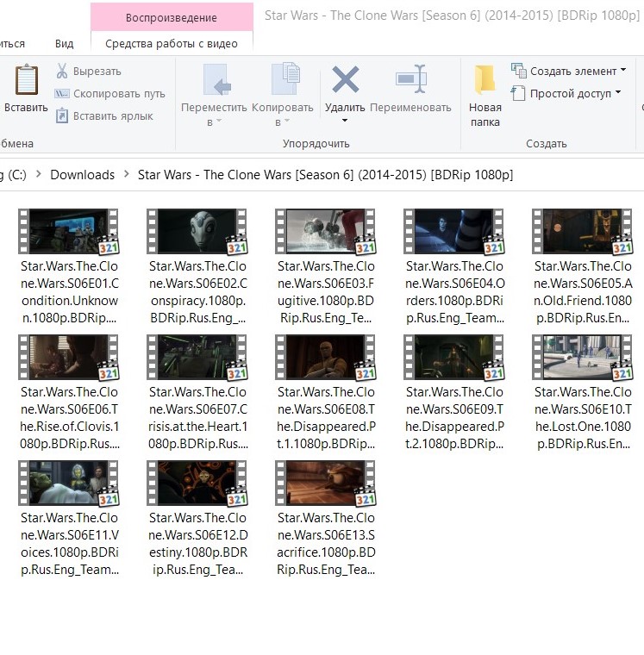Expand breadcrumb chevron after Downloads
This screenshot has width=644, height=655.
tap(126, 174)
